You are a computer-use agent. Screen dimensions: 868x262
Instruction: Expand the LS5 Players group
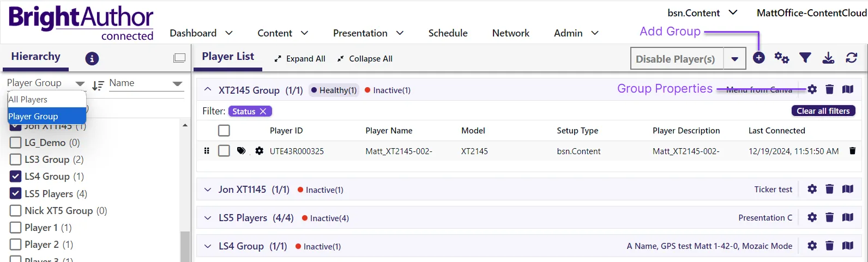208,218
